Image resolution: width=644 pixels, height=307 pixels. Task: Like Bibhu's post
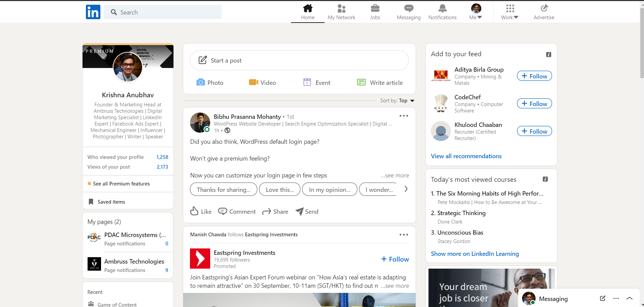coord(201,211)
